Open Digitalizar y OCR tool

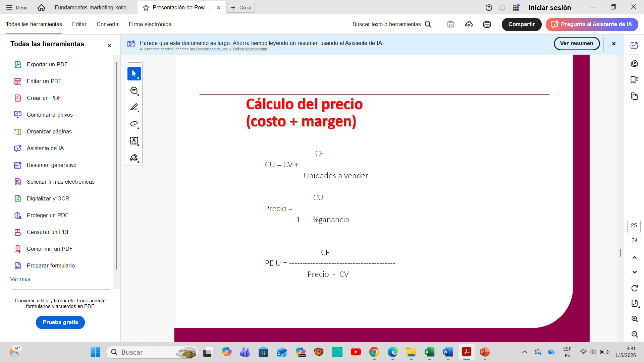(48, 198)
